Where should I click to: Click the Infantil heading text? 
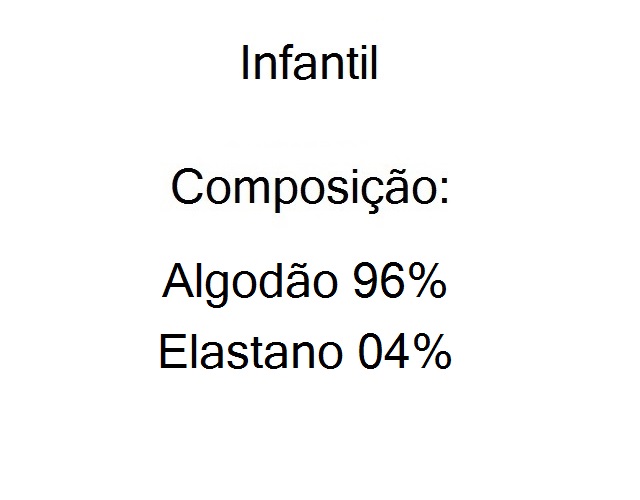tap(309, 64)
